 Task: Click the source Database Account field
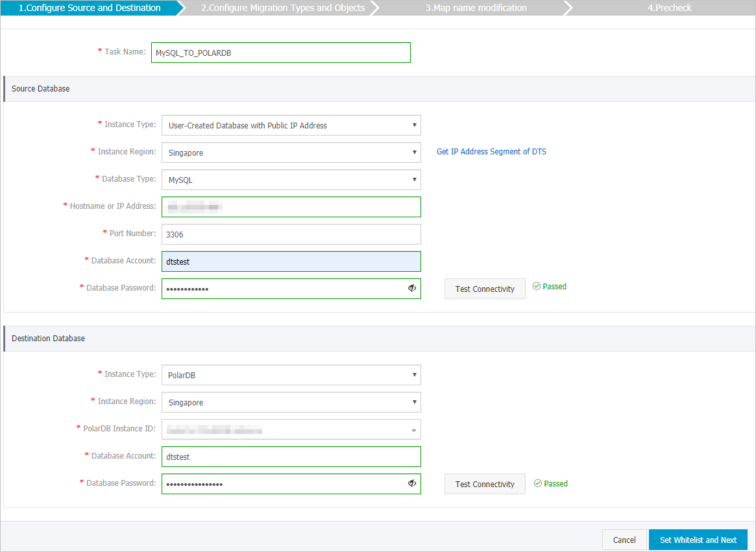click(291, 261)
